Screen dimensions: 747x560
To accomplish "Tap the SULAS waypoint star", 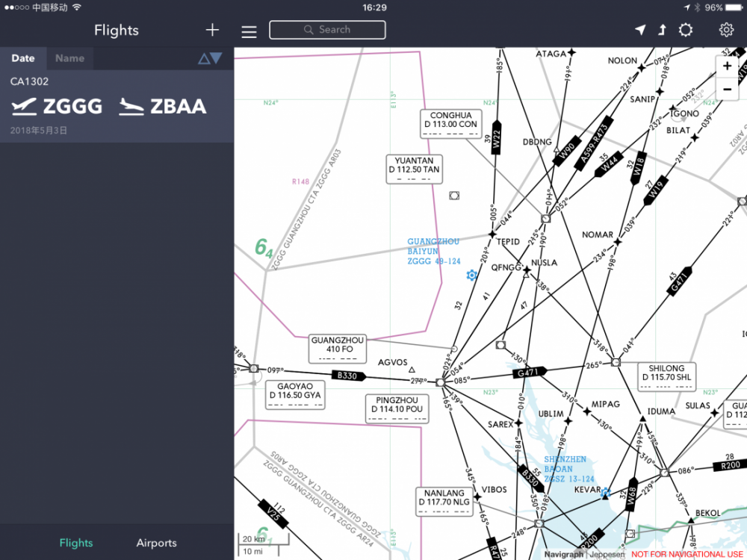I will click(714, 413).
